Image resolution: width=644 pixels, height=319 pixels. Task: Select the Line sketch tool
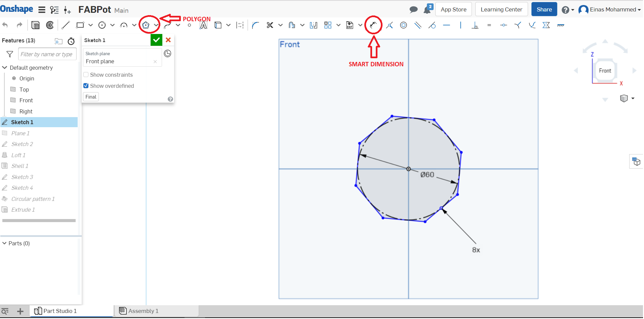click(x=66, y=25)
